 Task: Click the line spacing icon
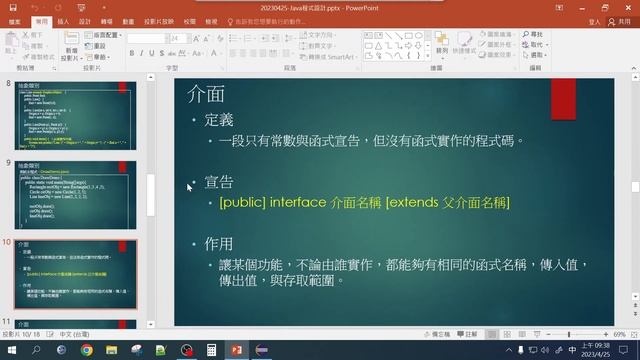point(289,38)
